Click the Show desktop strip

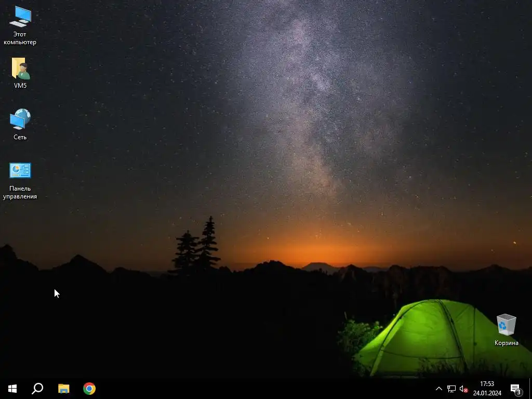coord(530,389)
